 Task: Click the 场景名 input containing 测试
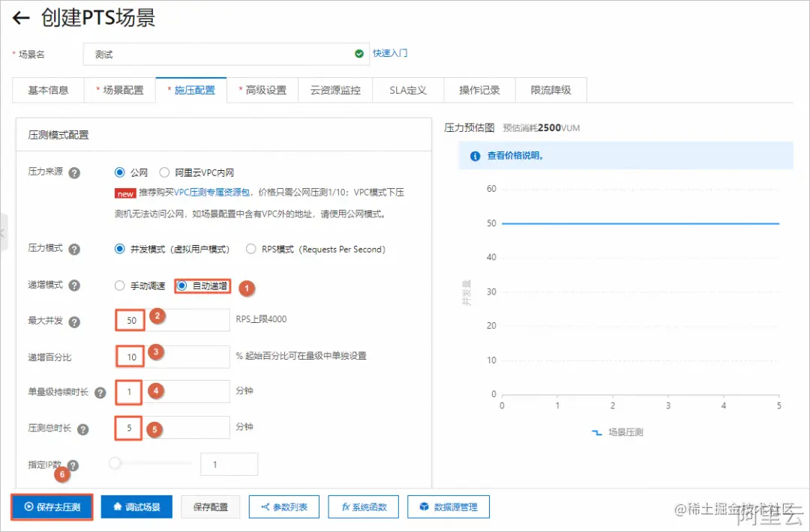click(226, 54)
